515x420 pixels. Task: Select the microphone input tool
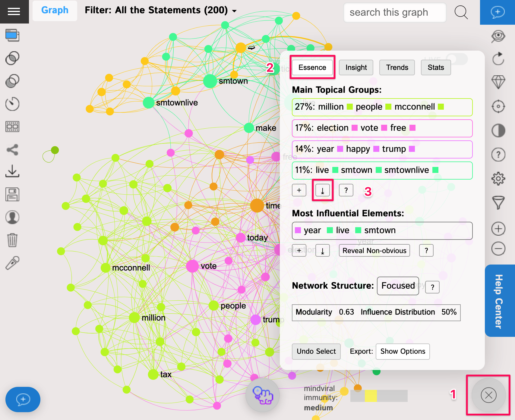coord(12,262)
